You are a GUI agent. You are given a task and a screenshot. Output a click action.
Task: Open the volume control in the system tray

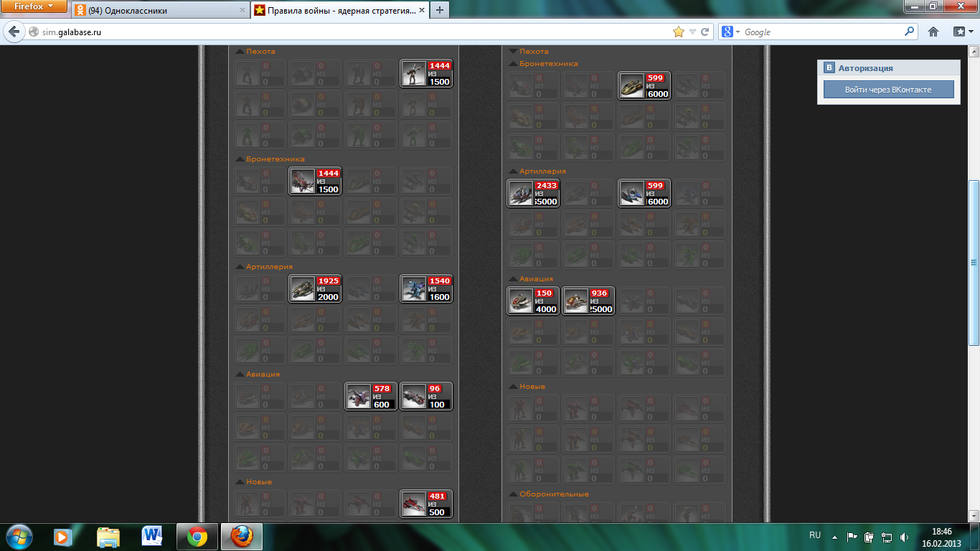904,537
